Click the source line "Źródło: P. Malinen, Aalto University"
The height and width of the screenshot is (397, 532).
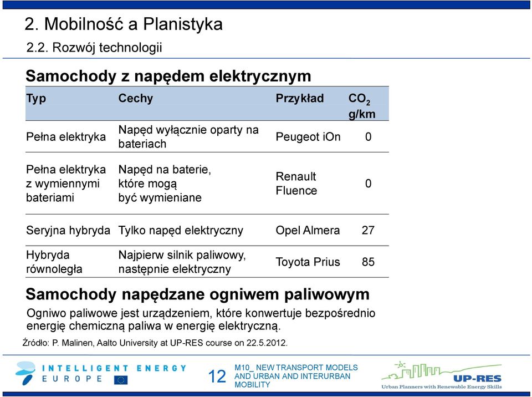155,343
